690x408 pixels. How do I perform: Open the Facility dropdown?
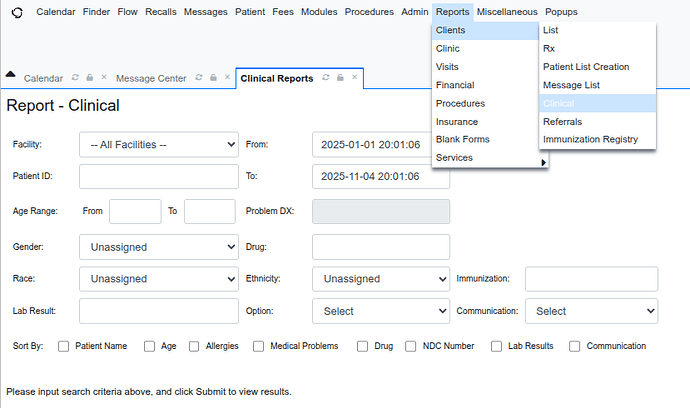tap(158, 145)
